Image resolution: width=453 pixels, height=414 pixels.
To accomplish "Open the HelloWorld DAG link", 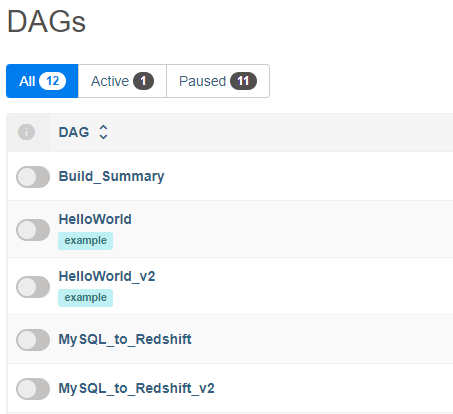I will 95,219.
